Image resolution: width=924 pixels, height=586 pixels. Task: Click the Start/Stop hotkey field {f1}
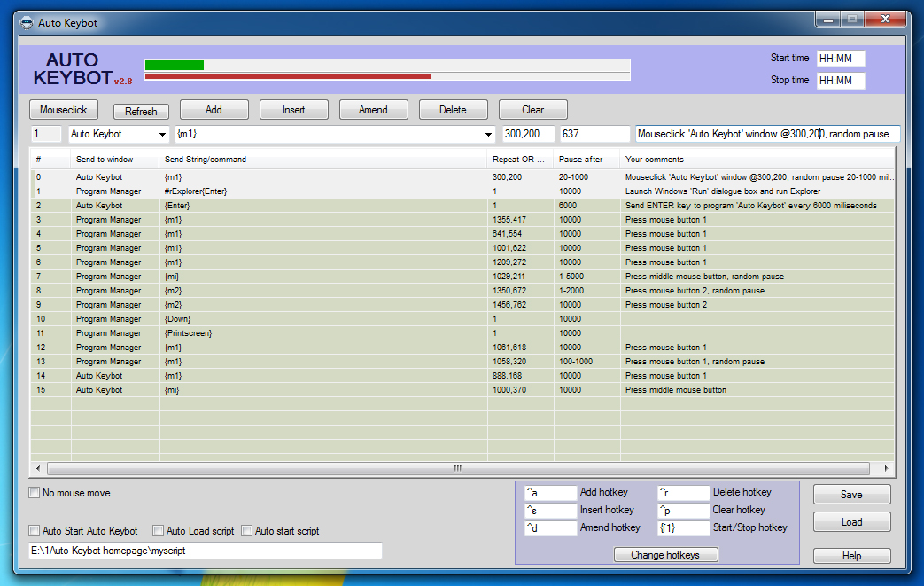[683, 527]
